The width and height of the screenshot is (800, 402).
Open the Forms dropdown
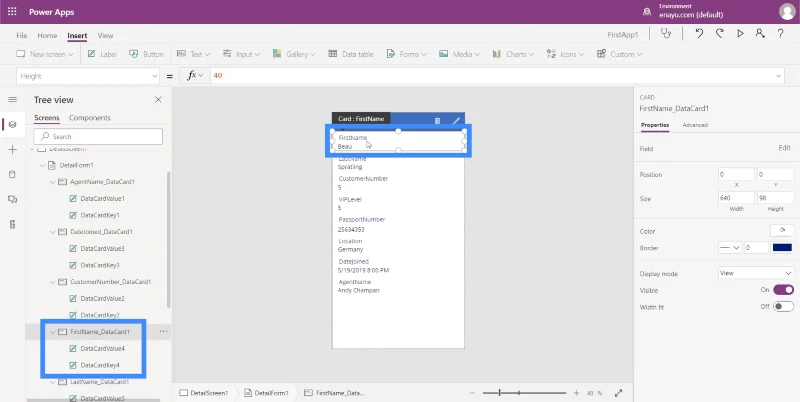(x=406, y=54)
